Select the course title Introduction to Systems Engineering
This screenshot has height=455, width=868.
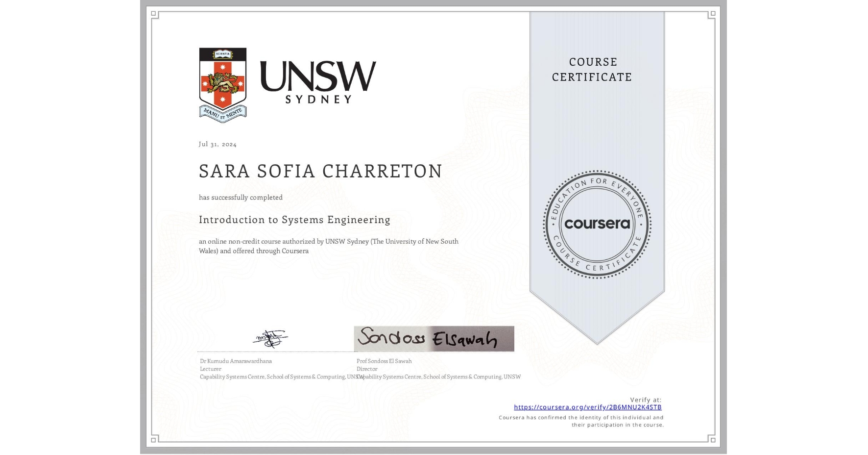click(294, 220)
